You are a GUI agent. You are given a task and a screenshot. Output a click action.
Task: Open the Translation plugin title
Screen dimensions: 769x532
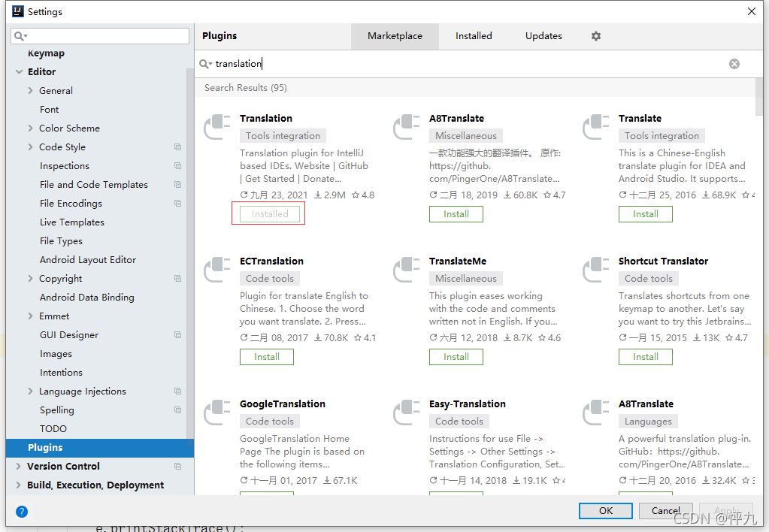click(x=266, y=118)
